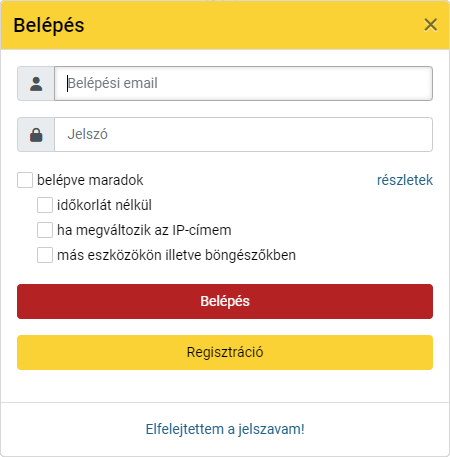
Task: Click the empty yellow header bar area
Action: (x=253, y=25)
